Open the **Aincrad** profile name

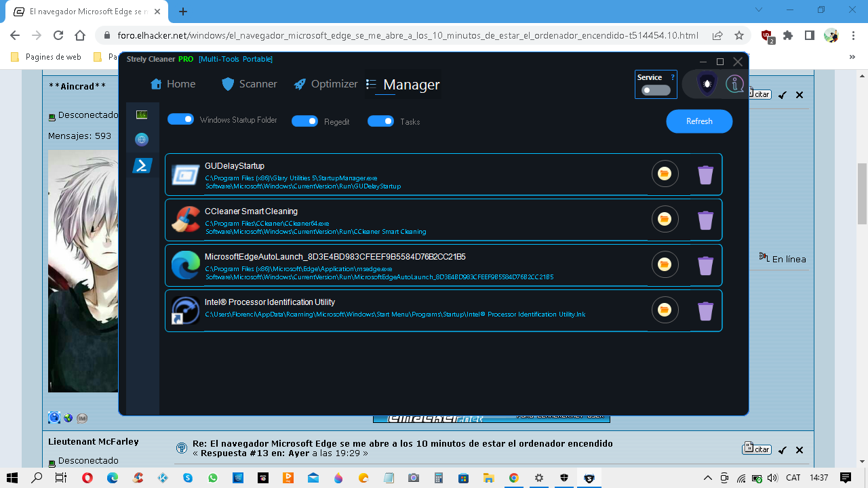point(77,86)
